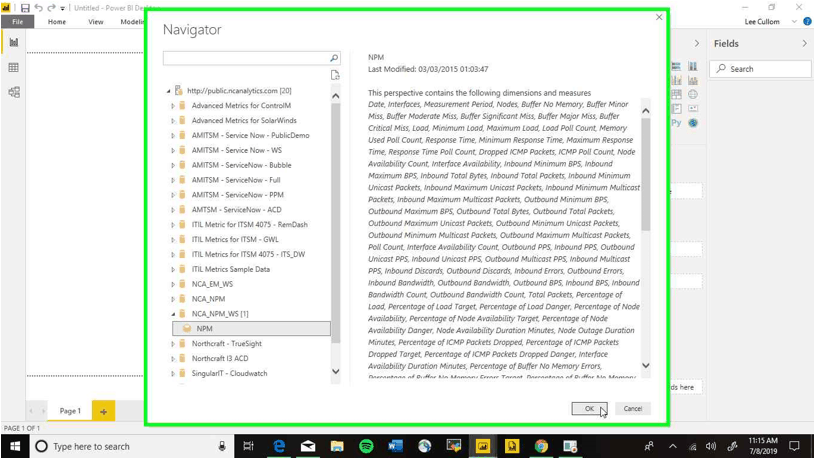
Task: Click tree list scroll up arrow
Action: (336, 96)
